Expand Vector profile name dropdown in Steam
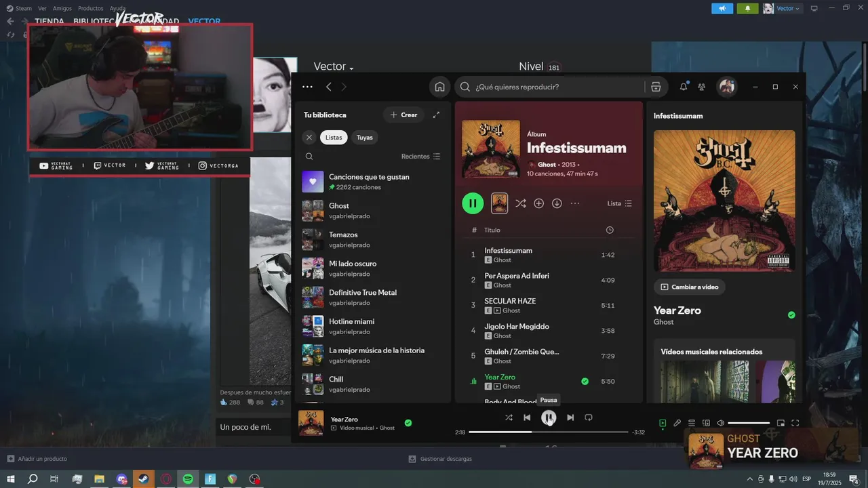Screen dimensions: 868x488 [x=334, y=66]
